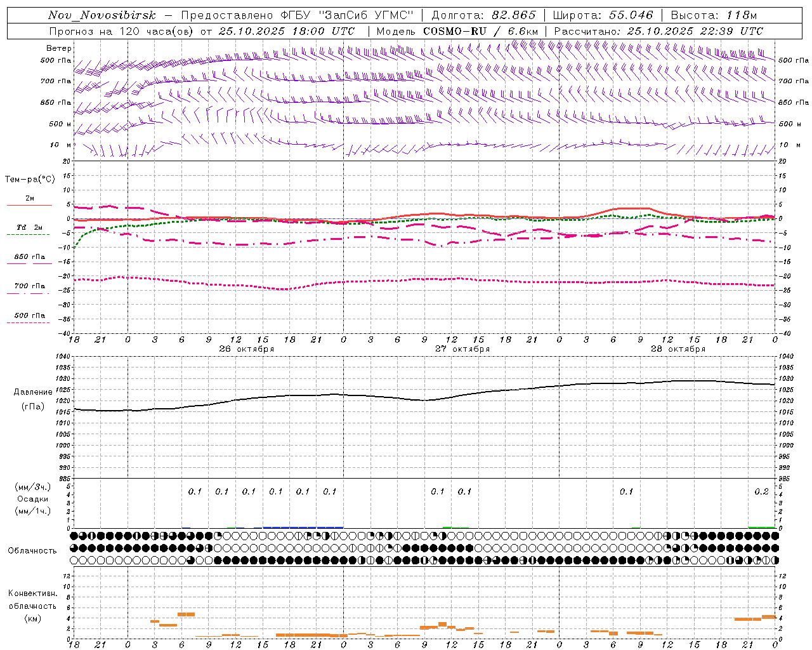This screenshot has width=812, height=650.
Task: Click the solid red 2м legend line
Action: [29, 205]
